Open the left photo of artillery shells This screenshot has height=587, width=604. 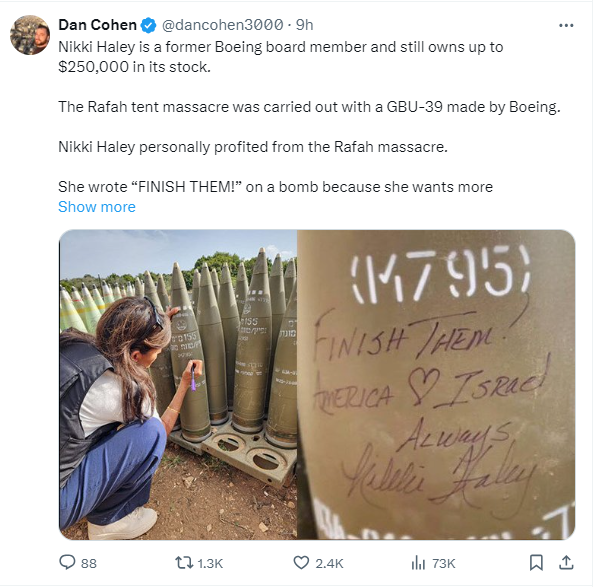(x=178, y=384)
